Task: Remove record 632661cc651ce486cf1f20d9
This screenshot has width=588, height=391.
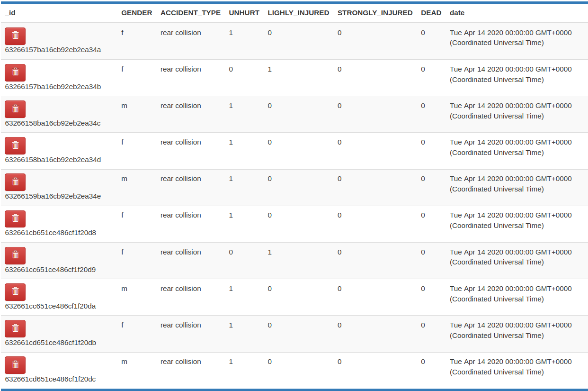Action: click(15, 255)
